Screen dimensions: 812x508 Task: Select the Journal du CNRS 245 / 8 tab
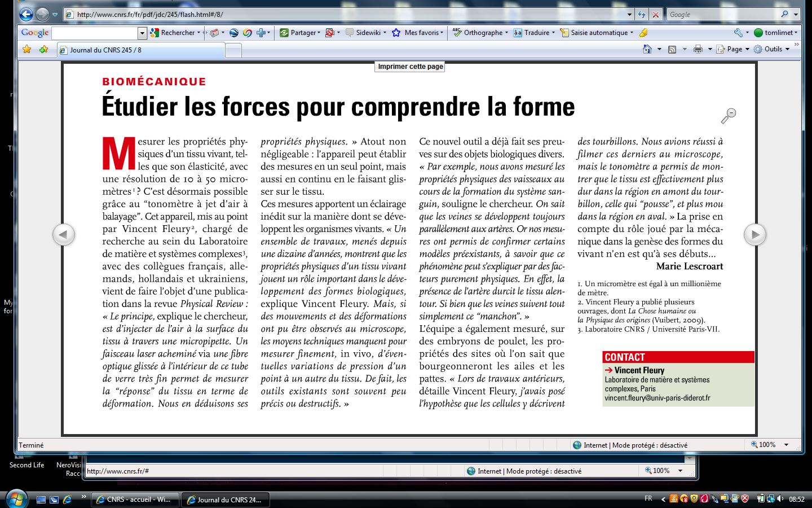point(141,50)
